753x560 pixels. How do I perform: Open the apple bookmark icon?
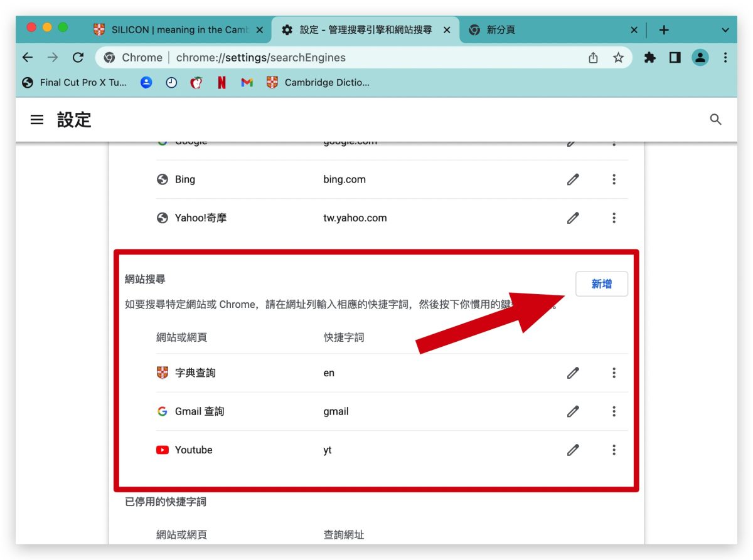click(196, 82)
